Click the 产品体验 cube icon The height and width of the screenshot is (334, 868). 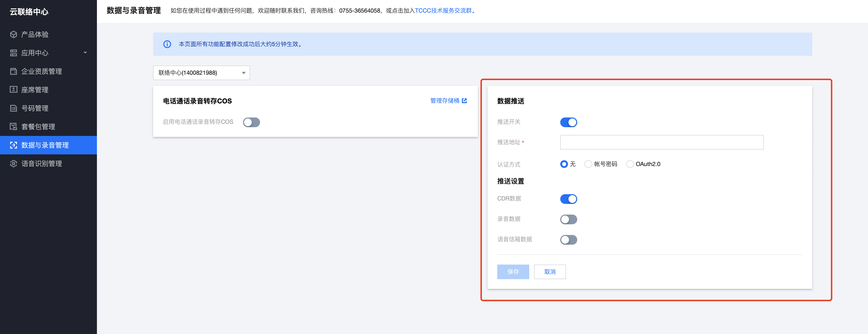[14, 34]
